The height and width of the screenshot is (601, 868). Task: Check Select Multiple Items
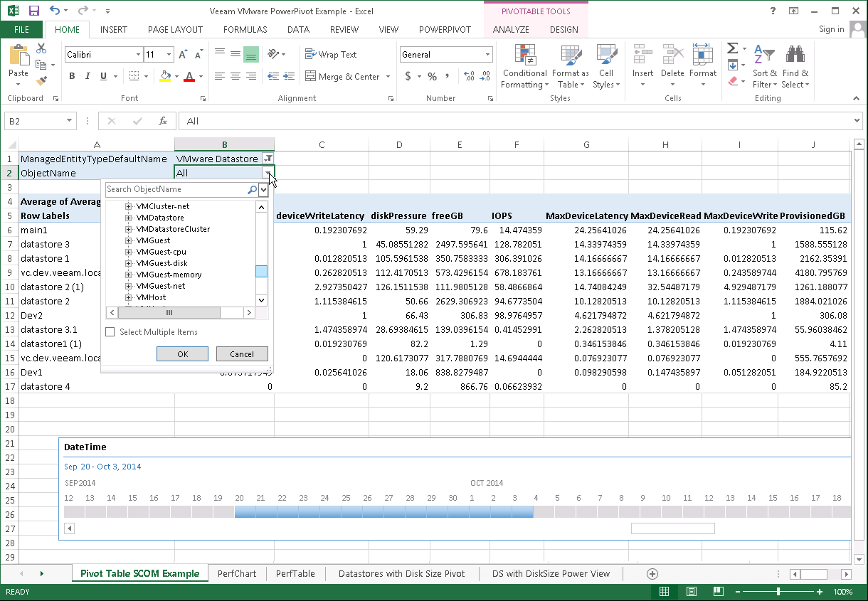110,332
